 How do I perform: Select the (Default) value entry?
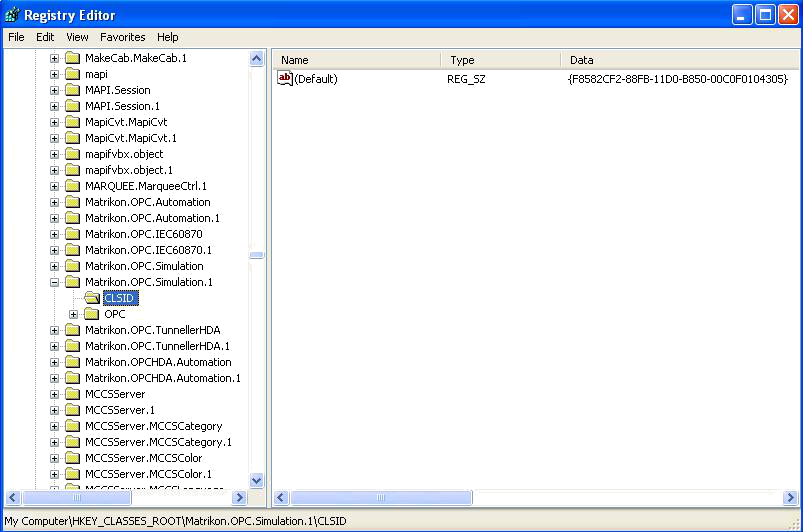point(316,79)
